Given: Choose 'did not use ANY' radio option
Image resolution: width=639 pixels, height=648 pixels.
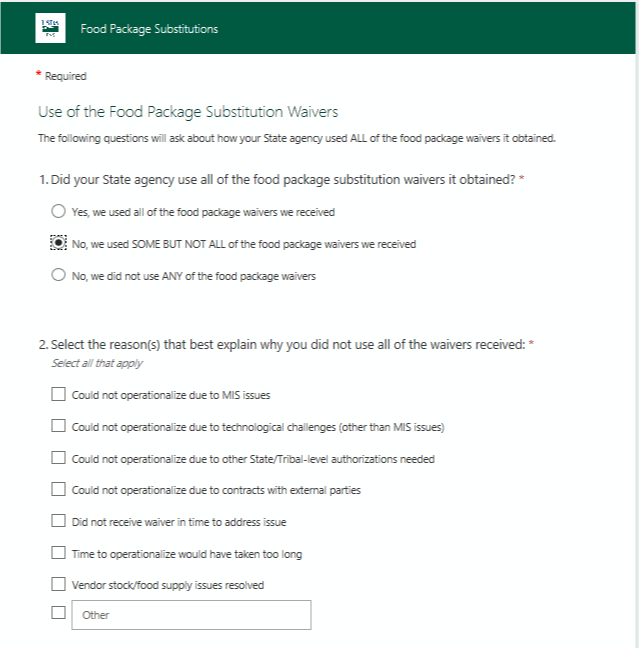Looking at the screenshot, I should pyautogui.click(x=58, y=276).
